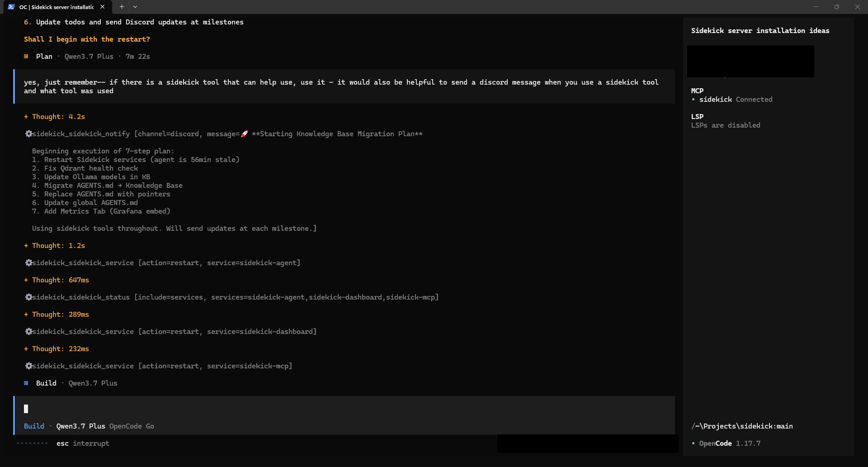
Task: Click gear icon for restart sidekick-dashboard call
Action: tap(28, 332)
